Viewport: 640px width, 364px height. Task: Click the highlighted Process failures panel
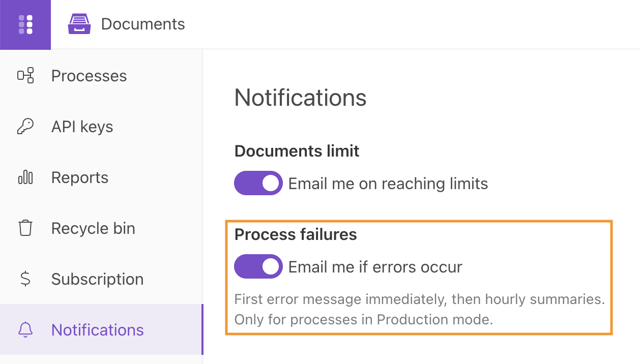[419, 277]
